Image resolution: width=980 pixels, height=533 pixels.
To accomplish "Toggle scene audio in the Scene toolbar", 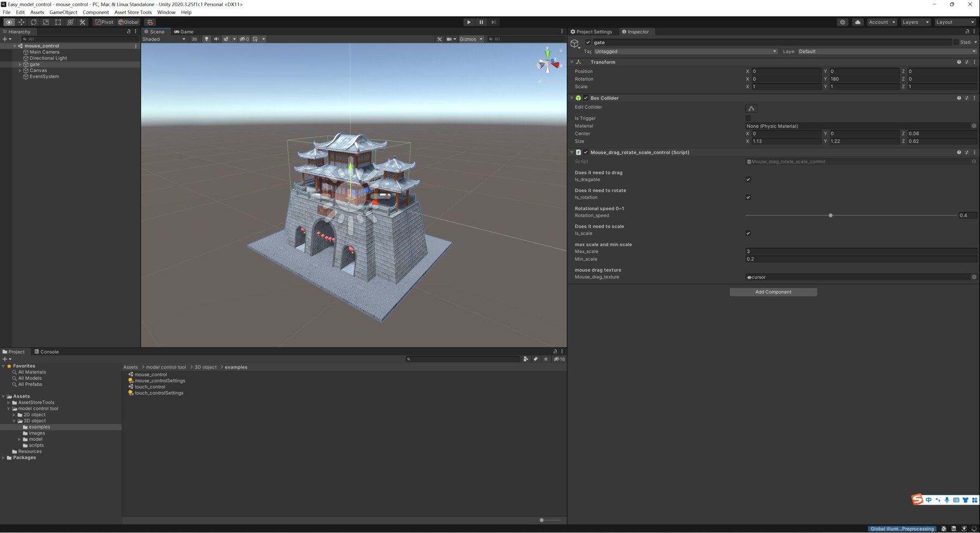I will (217, 39).
